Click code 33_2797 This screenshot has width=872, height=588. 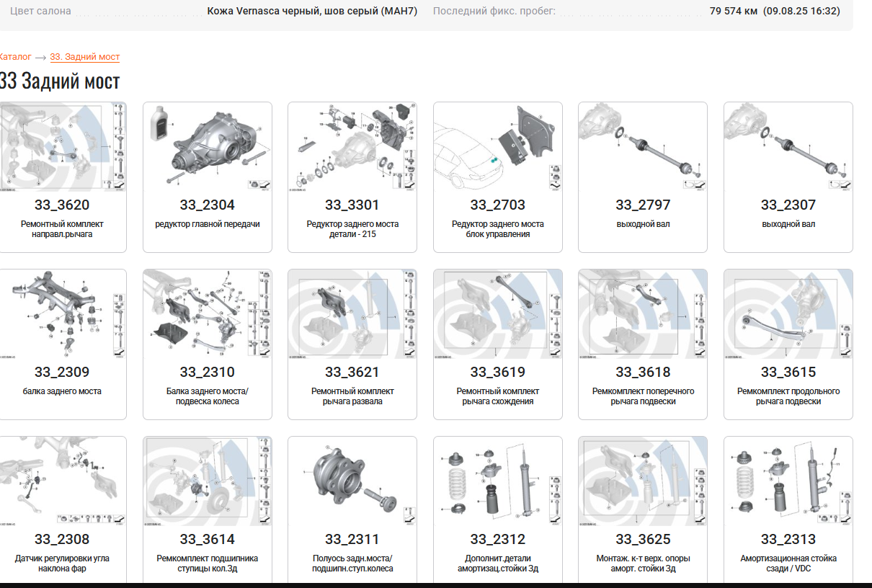[643, 205]
